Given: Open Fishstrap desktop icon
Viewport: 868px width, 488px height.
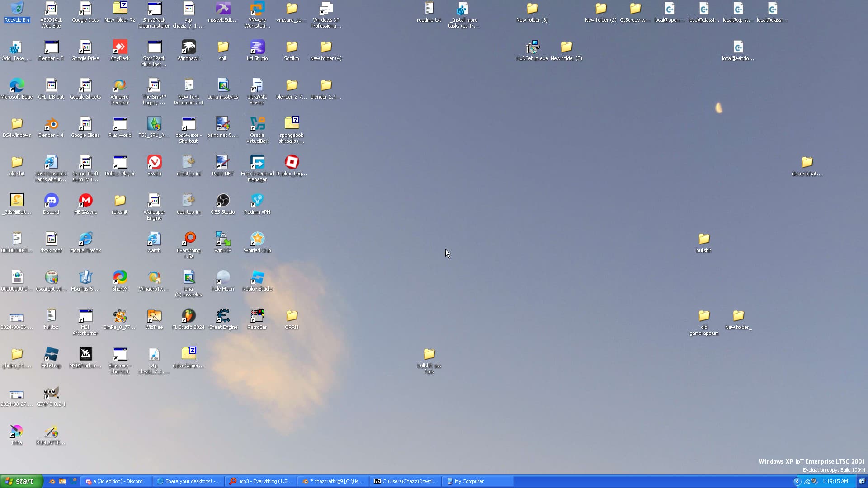Looking at the screenshot, I should [51, 358].
